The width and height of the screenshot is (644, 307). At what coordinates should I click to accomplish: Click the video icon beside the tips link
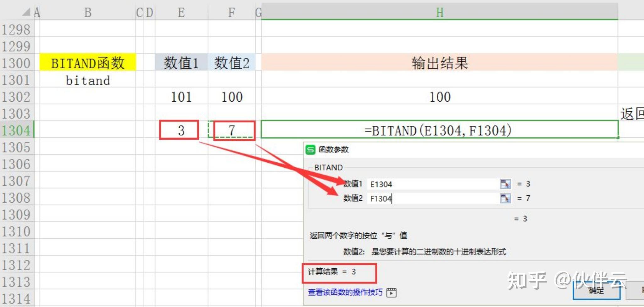click(x=391, y=293)
